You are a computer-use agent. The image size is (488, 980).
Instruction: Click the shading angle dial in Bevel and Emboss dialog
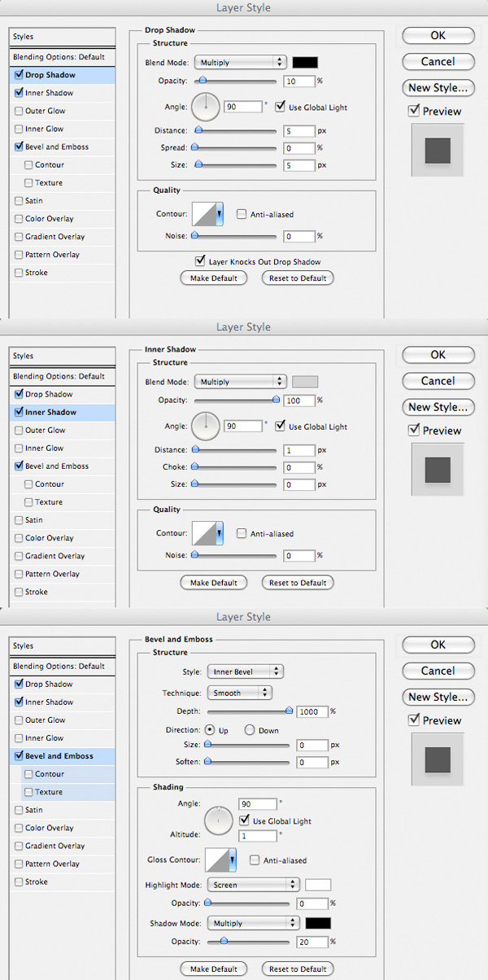coord(219,820)
